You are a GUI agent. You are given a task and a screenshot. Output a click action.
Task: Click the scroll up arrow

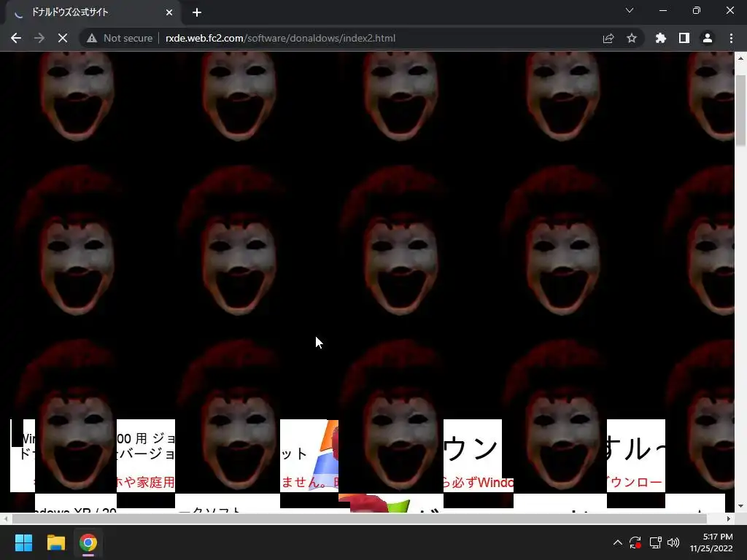click(740, 58)
